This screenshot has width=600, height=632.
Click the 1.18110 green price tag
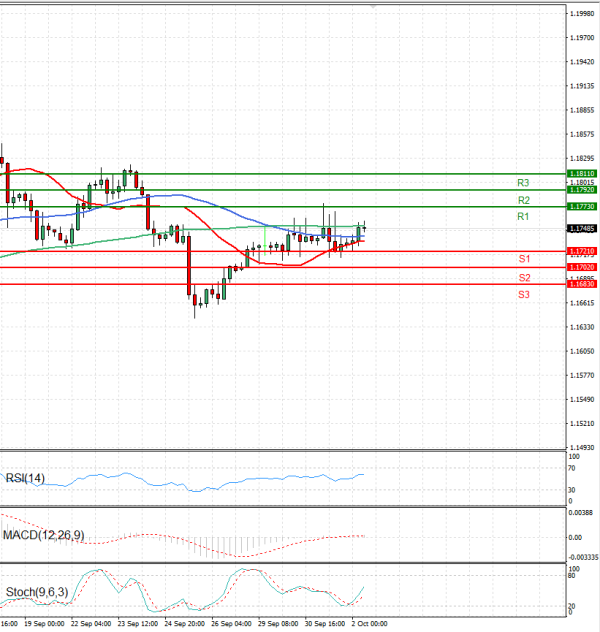coord(582,173)
